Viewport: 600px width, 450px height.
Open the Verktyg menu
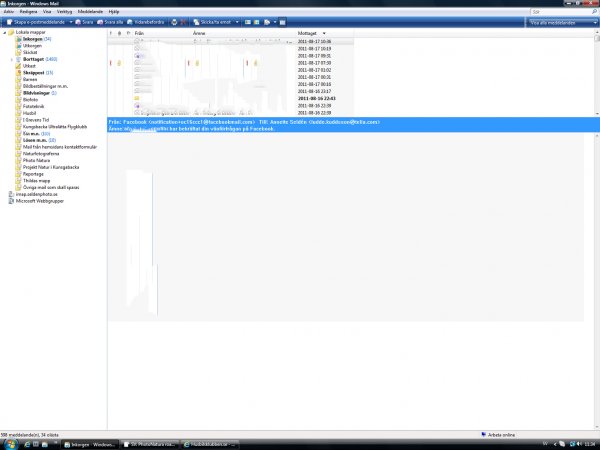pos(64,12)
